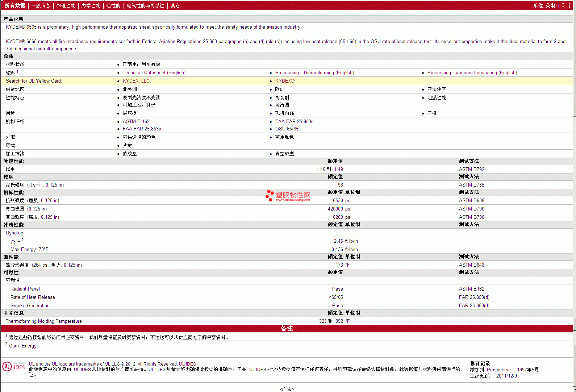This screenshot has height=392, width=576.
Task: Switch to the 物理性能 tab
Action: coord(66,6)
